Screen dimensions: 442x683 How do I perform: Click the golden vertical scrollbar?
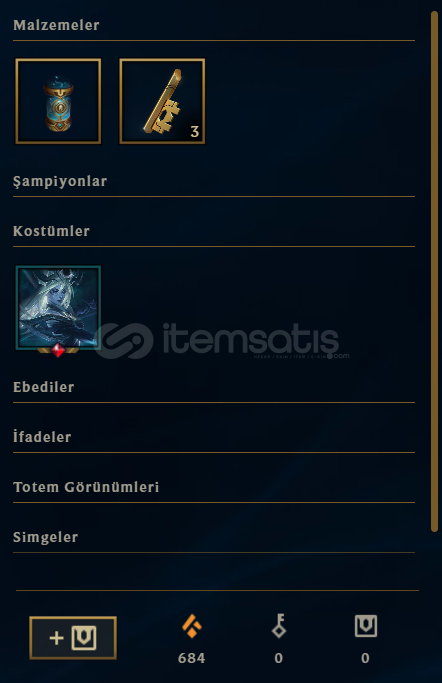coord(434,271)
